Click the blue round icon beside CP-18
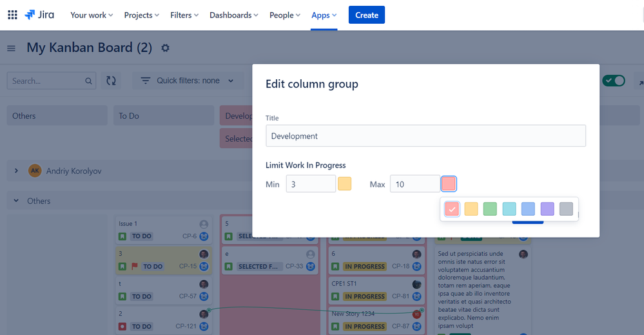Viewport: 644px width, 335px height. (417, 266)
